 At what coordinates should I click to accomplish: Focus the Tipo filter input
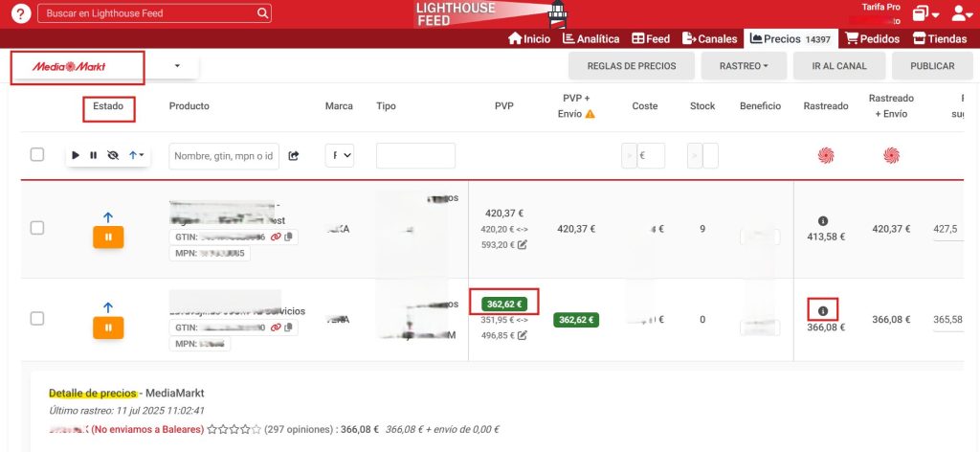(x=415, y=156)
